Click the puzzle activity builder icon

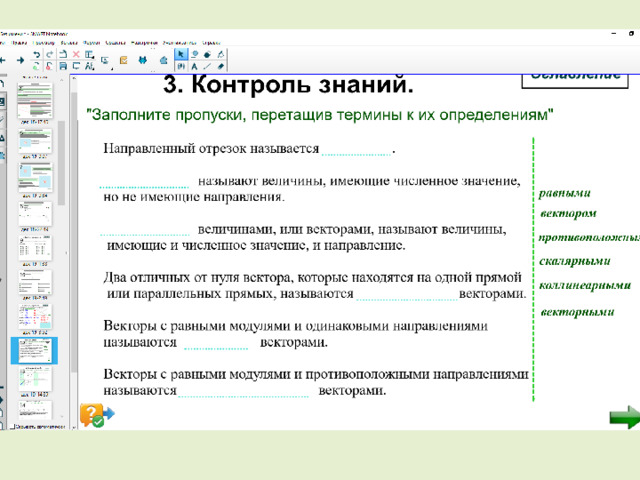pos(164,60)
